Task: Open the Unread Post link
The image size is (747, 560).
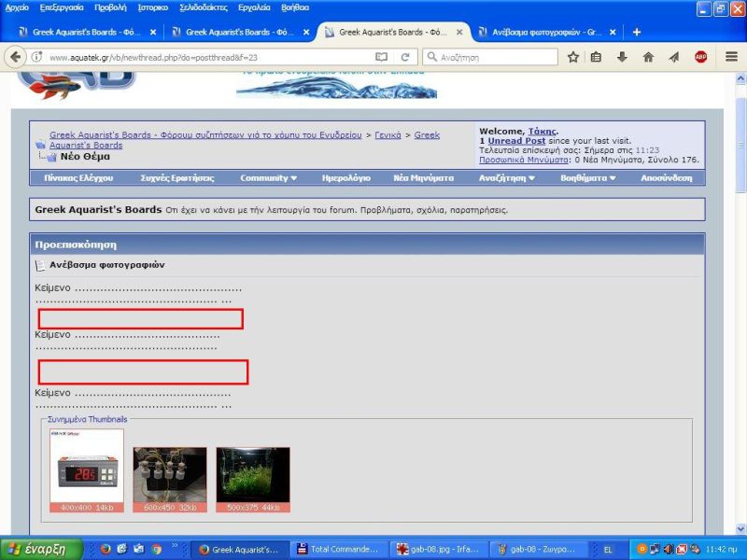Action: pos(516,141)
